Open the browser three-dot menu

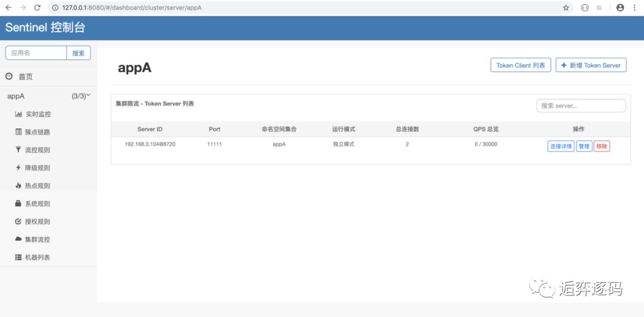[634, 7]
